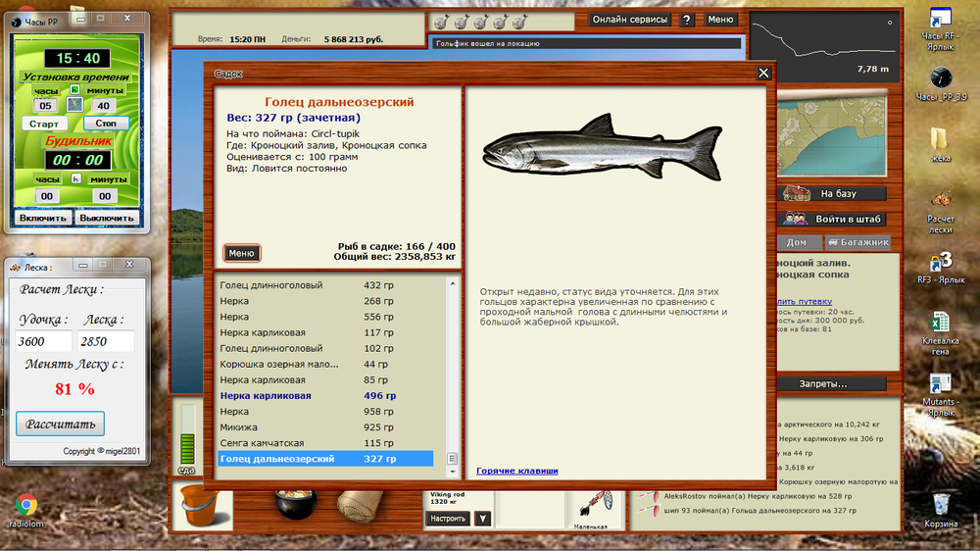Screen dimensions: 980x551
Task: Open the radiolom Chrome shortcut
Action: tap(26, 511)
